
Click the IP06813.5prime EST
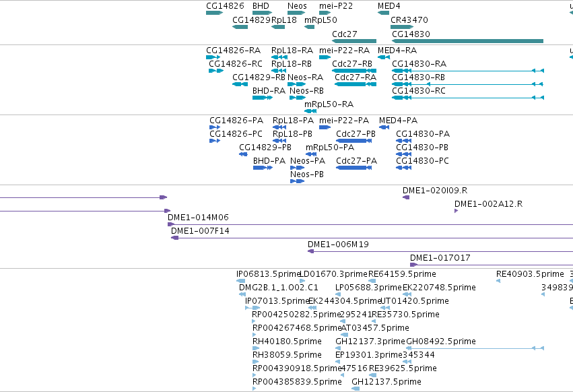[x=241, y=281]
